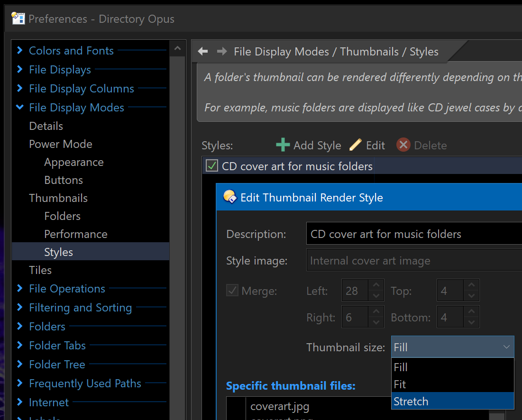Go forward with the right arrow
The image size is (522, 420).
point(222,51)
